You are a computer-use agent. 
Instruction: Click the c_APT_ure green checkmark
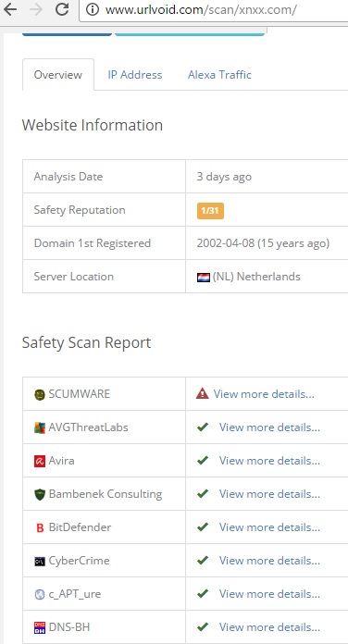click(202, 593)
